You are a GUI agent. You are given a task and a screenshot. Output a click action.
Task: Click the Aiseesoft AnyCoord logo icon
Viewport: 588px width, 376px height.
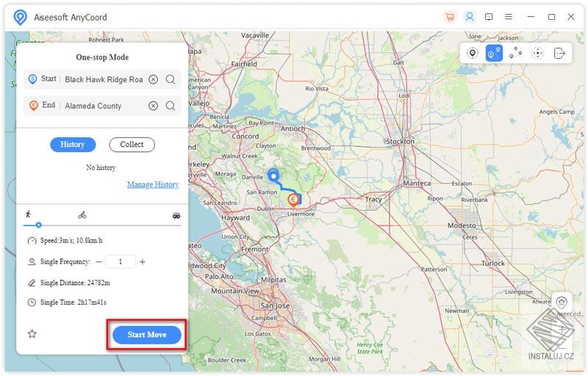[x=20, y=17]
